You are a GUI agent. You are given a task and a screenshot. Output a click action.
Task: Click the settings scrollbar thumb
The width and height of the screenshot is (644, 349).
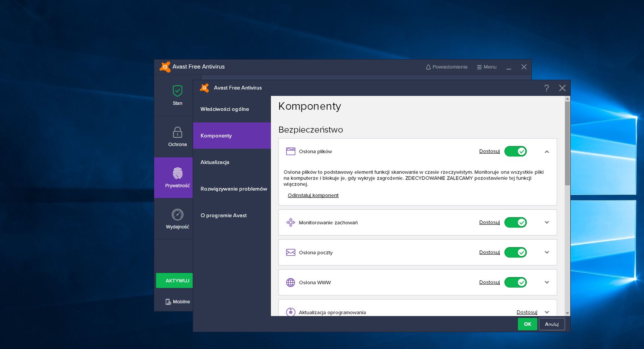coord(567,143)
